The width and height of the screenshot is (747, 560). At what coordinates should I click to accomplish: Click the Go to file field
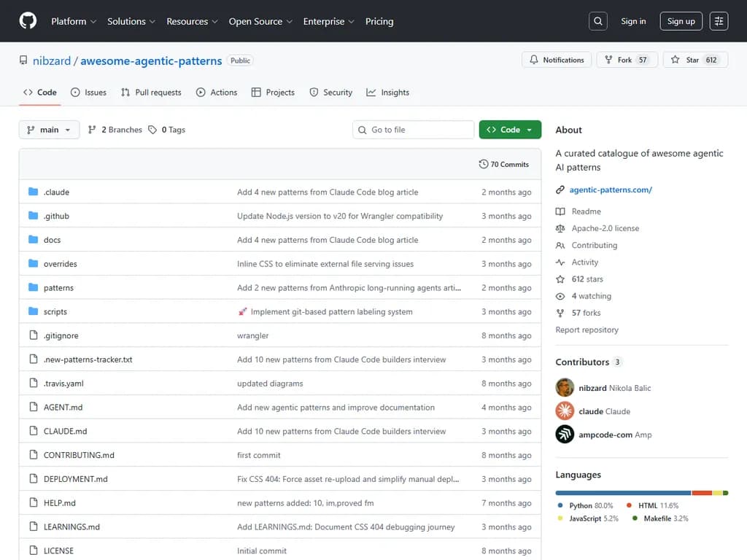(x=414, y=130)
